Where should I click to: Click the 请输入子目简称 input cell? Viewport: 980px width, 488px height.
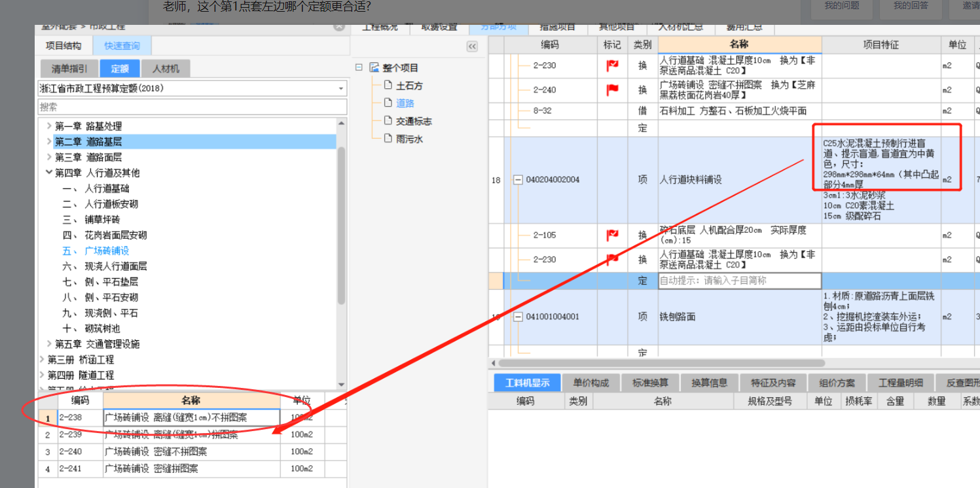click(740, 281)
